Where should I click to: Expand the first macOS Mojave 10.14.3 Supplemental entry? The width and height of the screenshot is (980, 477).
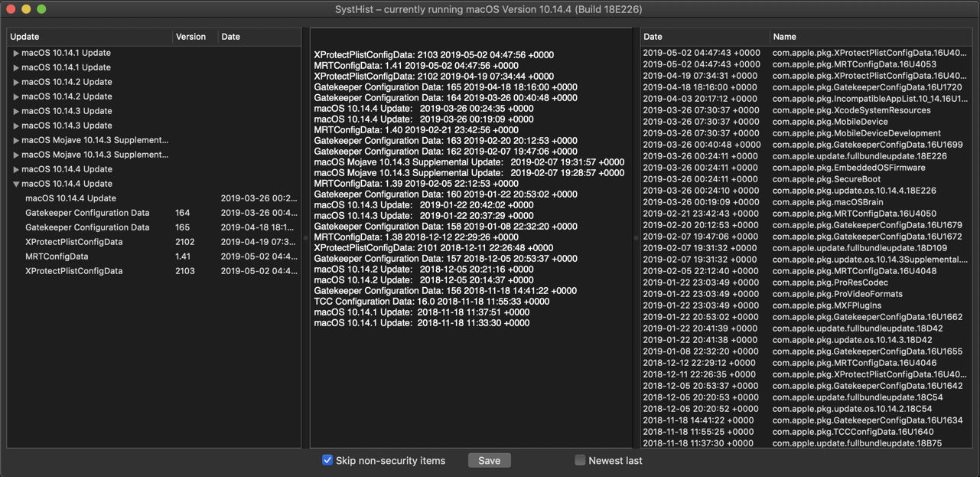pyautogui.click(x=16, y=141)
